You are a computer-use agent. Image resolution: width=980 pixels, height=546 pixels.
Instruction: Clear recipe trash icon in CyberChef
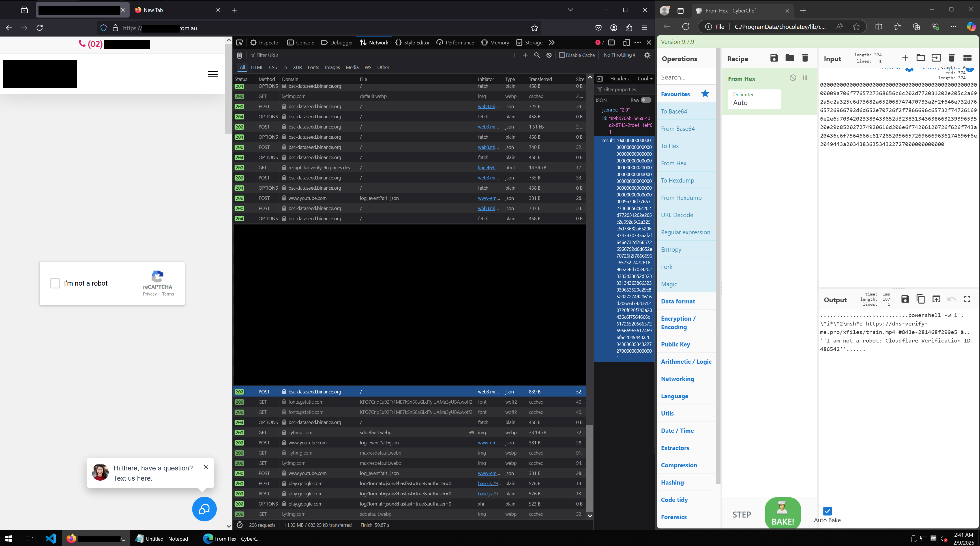pyautogui.click(x=805, y=58)
